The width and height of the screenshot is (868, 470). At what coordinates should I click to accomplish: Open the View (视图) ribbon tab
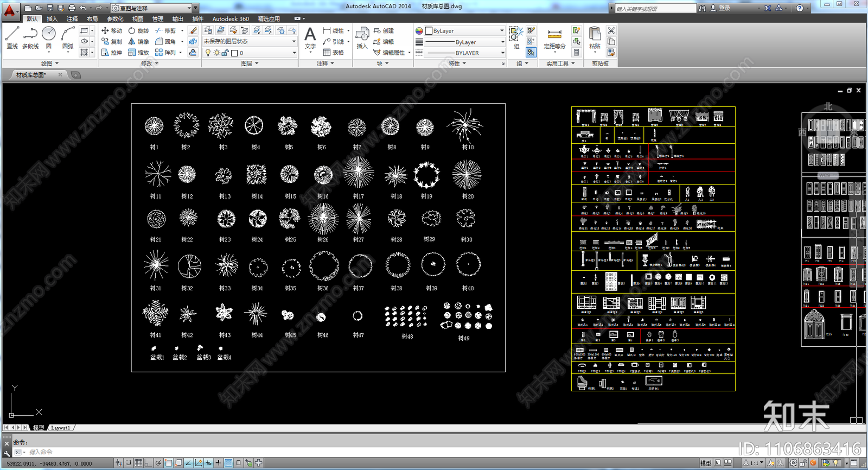(x=138, y=19)
